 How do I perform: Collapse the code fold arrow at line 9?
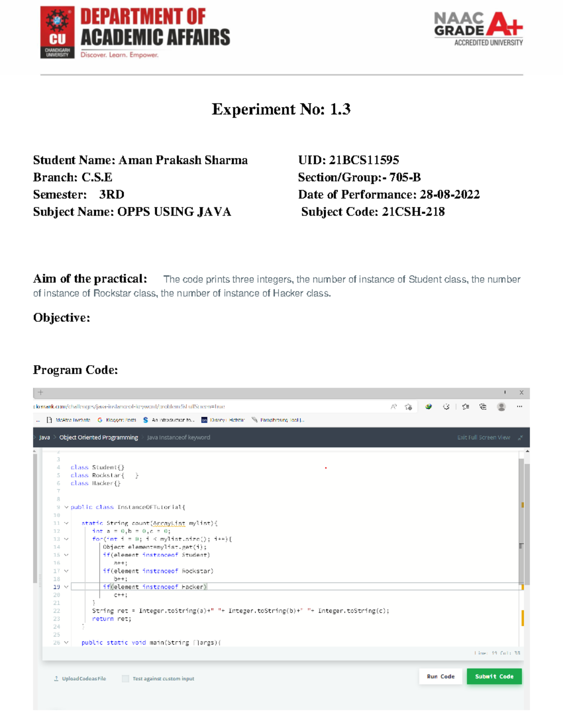[66, 507]
